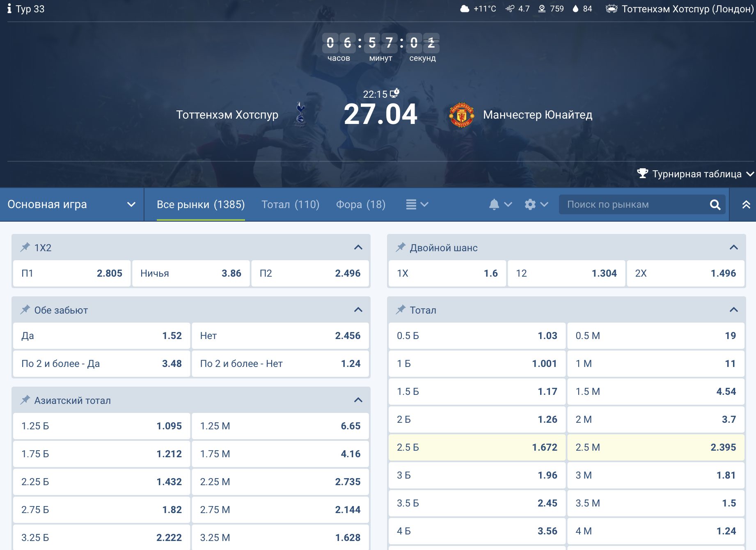The width and height of the screenshot is (756, 550).
Task: Pin the Азиатский тотал market
Action: click(x=25, y=400)
